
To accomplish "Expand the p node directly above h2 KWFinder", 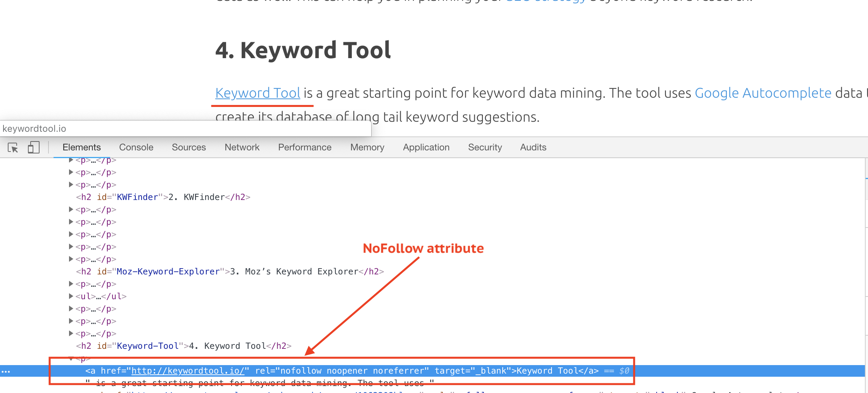I will click(71, 185).
